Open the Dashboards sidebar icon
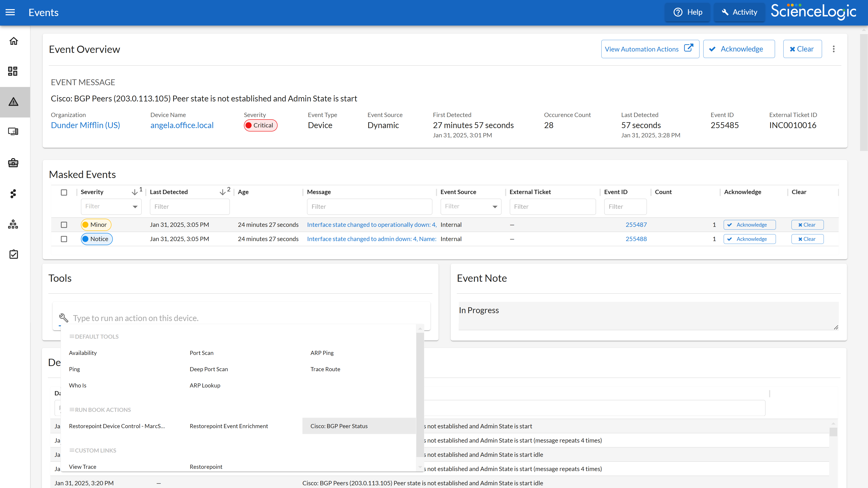868x488 pixels. [x=13, y=71]
